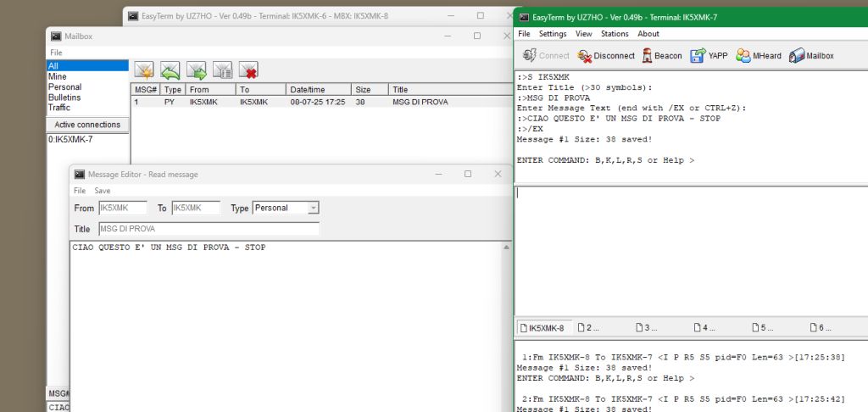868x412 pixels.
Task: Click the Save menu in Message Editor
Action: click(103, 191)
